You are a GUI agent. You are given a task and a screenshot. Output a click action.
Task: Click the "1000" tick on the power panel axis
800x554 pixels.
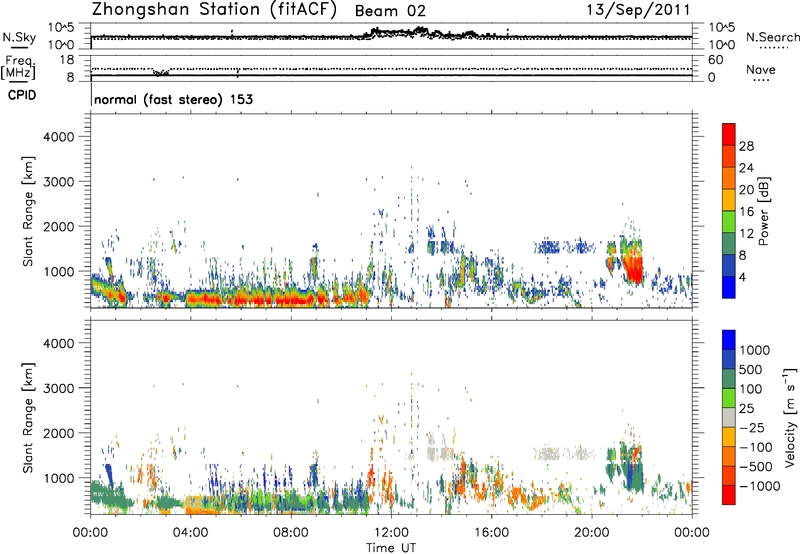point(58,271)
